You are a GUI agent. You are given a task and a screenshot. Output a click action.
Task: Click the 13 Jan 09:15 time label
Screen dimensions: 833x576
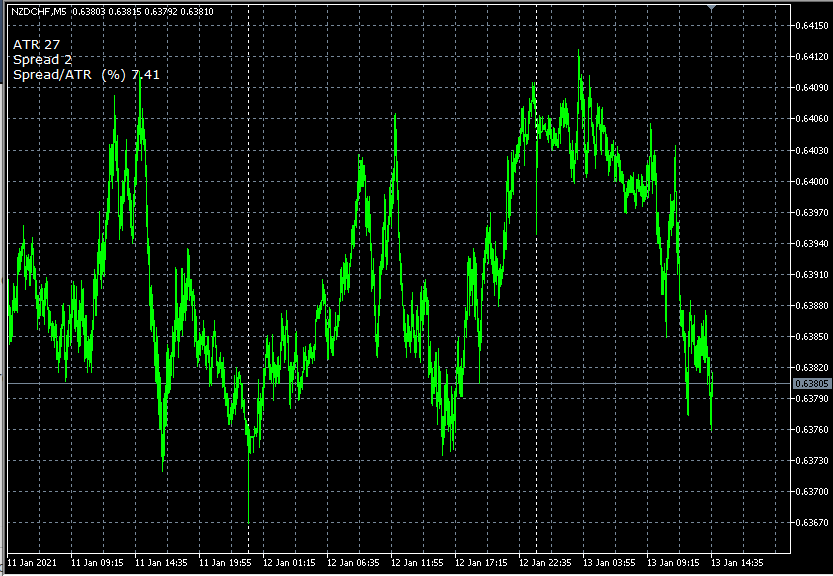tap(673, 563)
